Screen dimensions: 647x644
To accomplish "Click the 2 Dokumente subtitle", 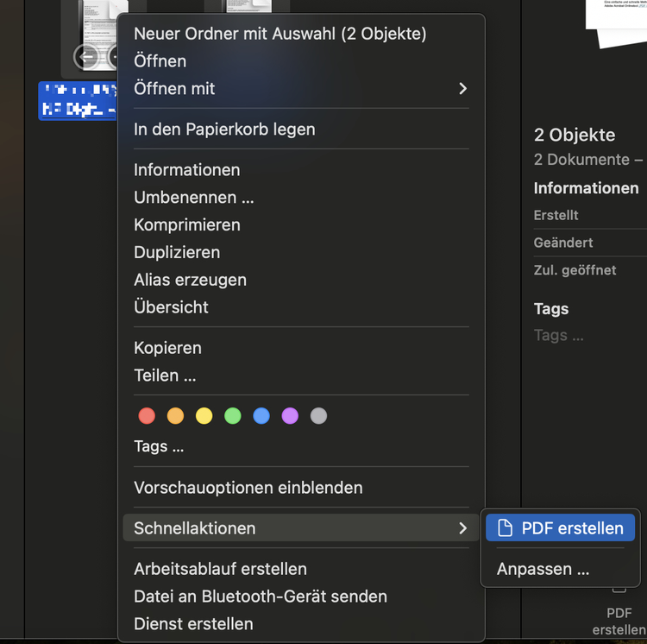I will (x=588, y=160).
